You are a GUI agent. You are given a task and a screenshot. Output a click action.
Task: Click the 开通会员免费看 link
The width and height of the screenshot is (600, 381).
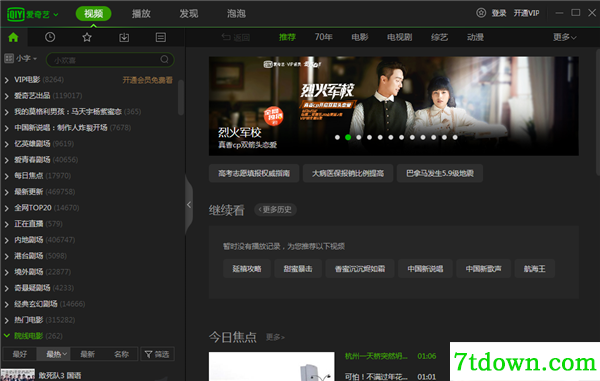pos(147,80)
